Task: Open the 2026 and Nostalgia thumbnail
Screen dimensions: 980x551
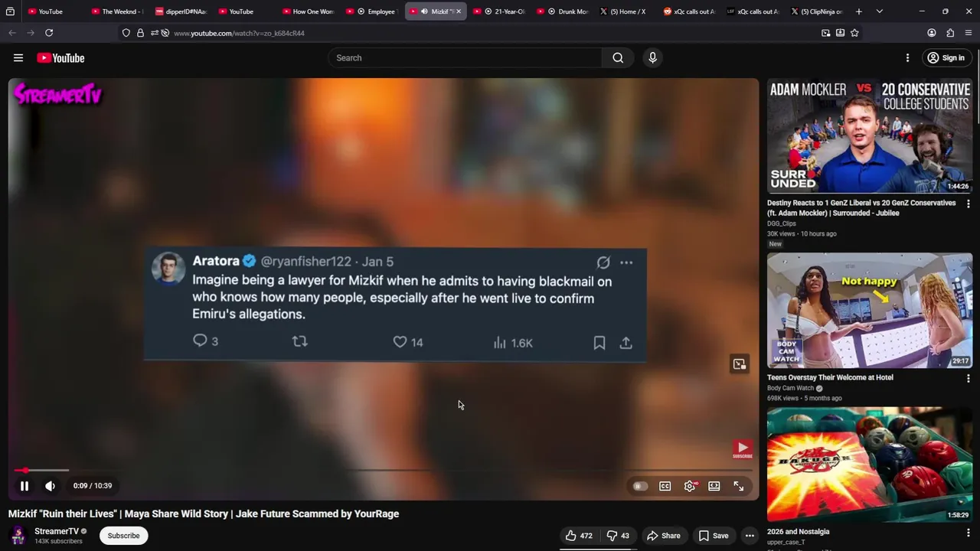Action: (x=870, y=465)
